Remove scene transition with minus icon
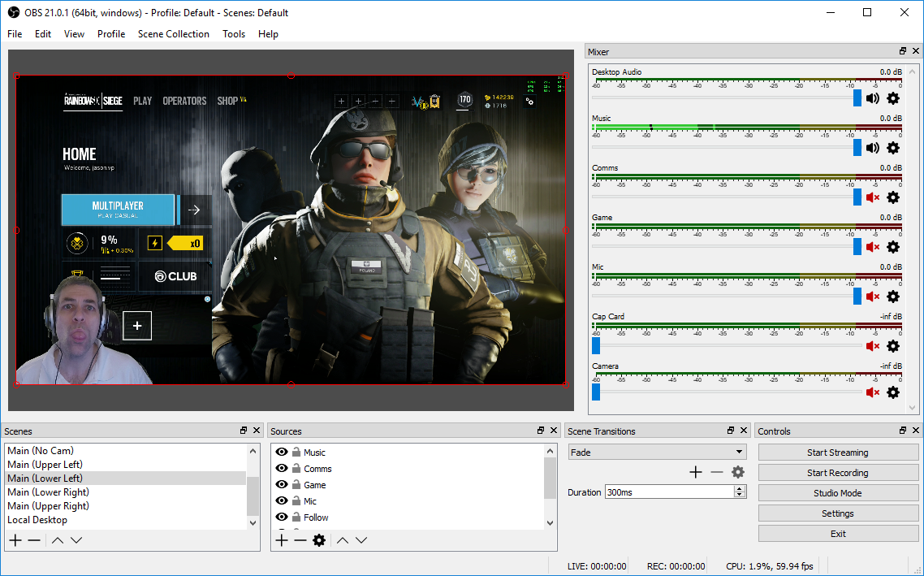924x576 pixels. pos(717,472)
